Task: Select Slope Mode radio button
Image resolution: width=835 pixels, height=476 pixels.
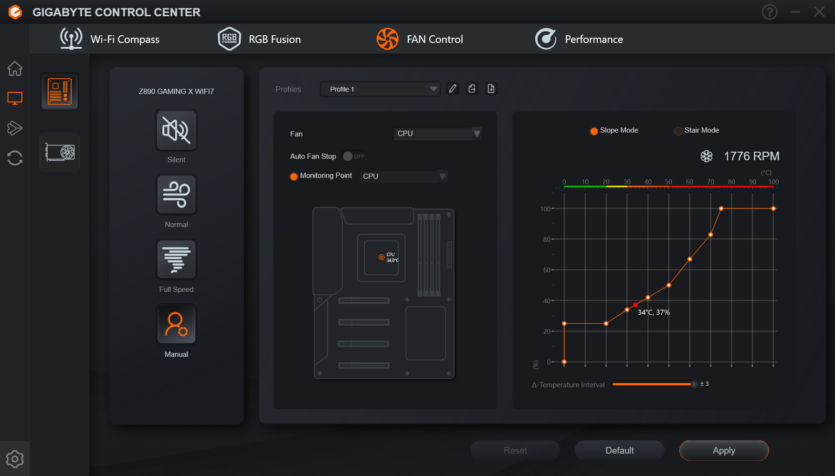Action: tap(594, 131)
